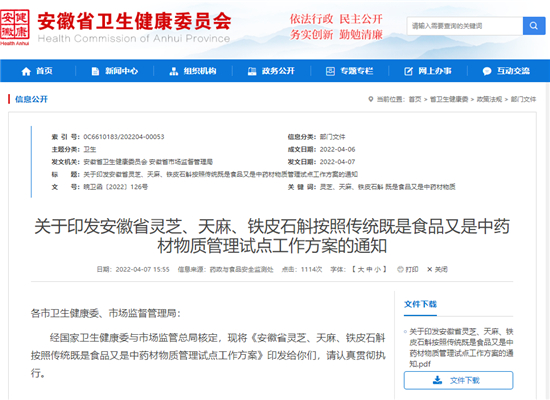
Task: Click the 首页 breadcrumb link
Action: [415, 99]
